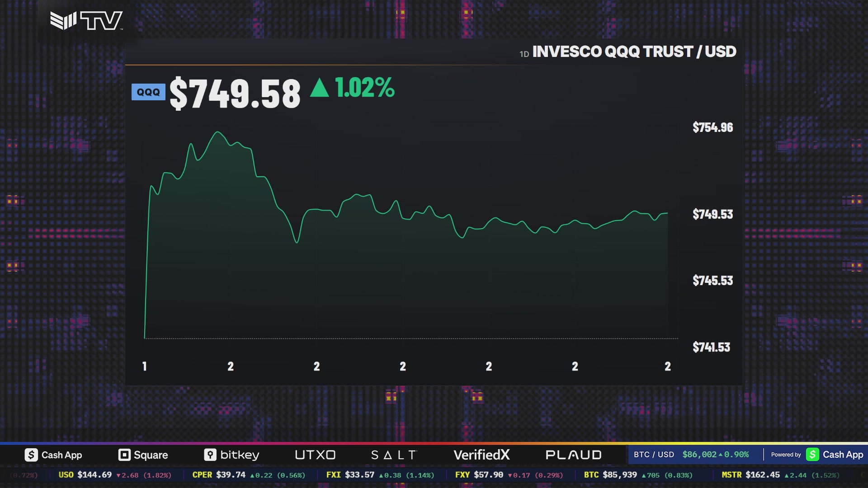The height and width of the screenshot is (488, 868).
Task: Click the $741.53 axis label
Action: [711, 347]
